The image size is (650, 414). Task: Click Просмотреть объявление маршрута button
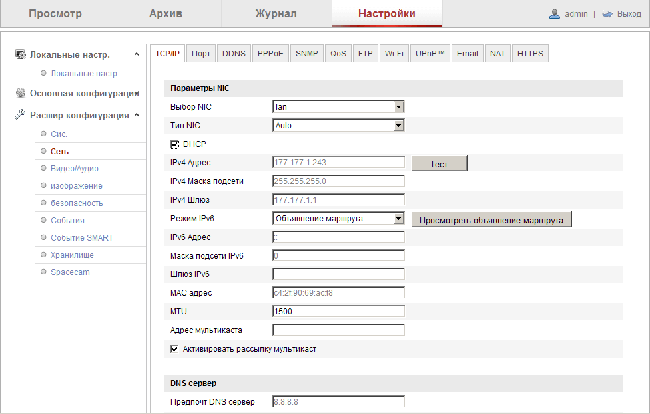[491, 219]
